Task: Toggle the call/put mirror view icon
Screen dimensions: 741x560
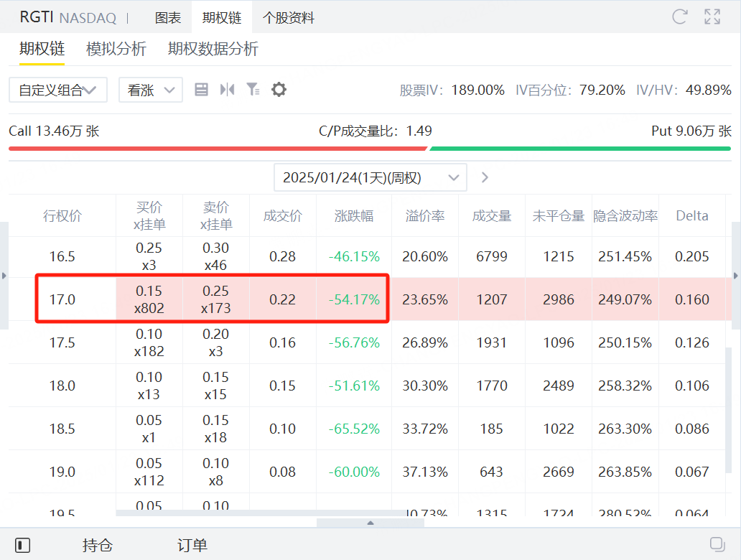Action: tap(228, 89)
